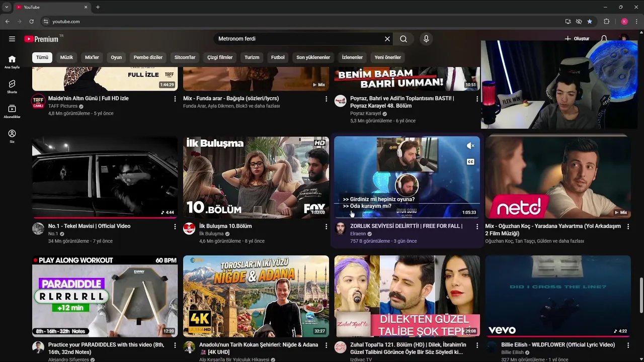The width and height of the screenshot is (644, 362).
Task: Click the youtube.com address bar
Action: pos(302,22)
